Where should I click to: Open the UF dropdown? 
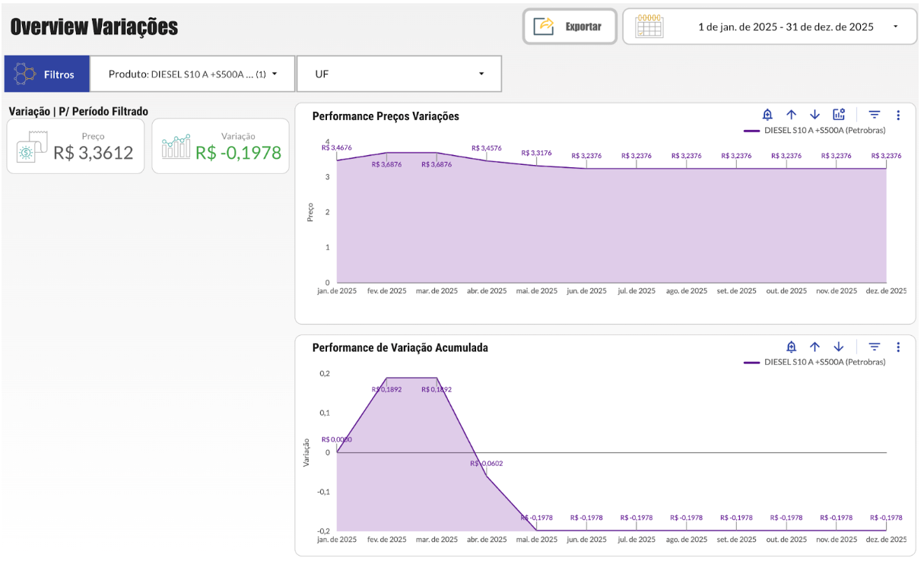398,74
